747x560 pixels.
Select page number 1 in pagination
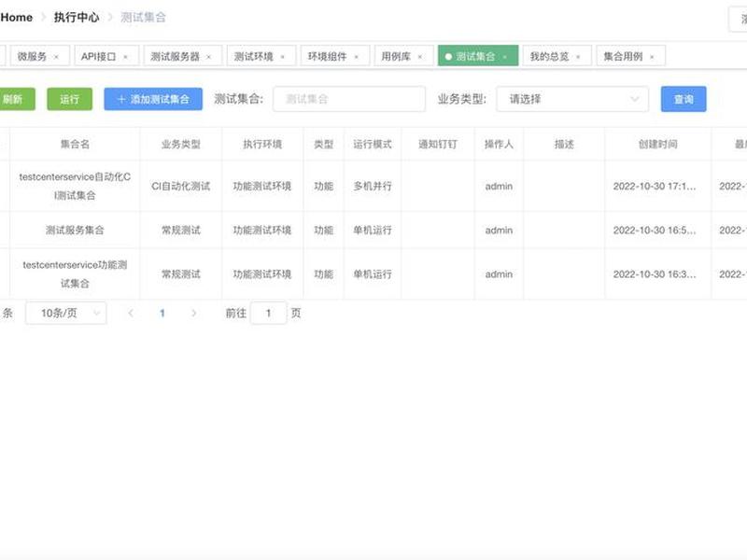point(162,313)
